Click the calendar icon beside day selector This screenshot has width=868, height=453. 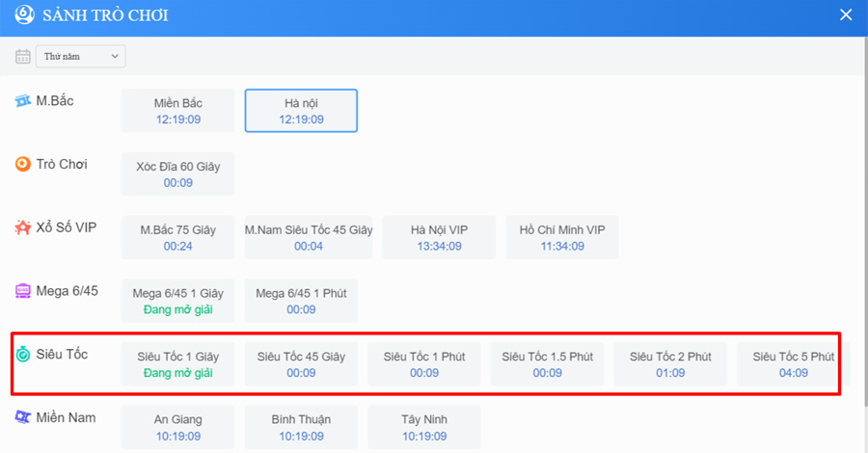click(23, 56)
